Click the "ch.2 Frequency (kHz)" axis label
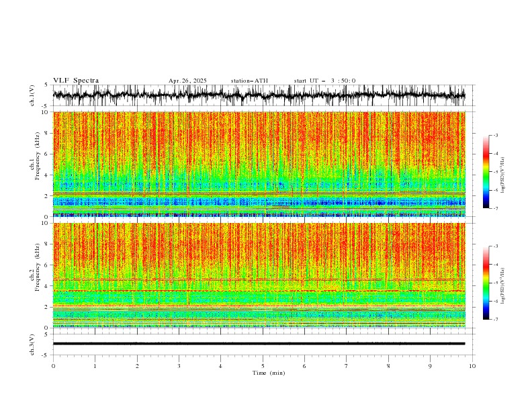This screenshot has height=411, width=532. pyautogui.click(x=35, y=267)
